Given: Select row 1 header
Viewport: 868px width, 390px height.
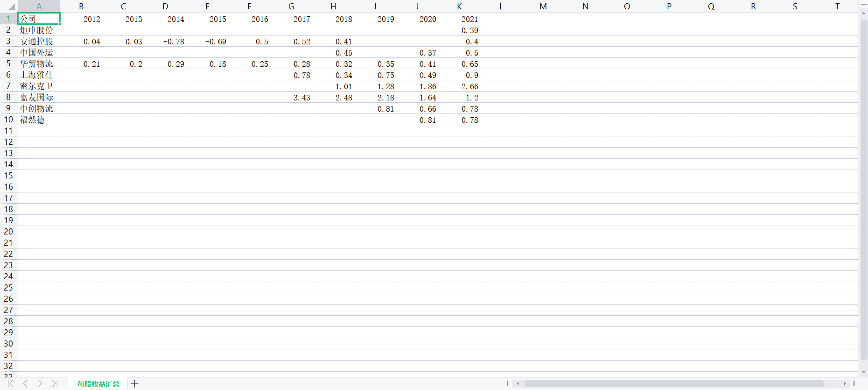Looking at the screenshot, I should click(8, 19).
